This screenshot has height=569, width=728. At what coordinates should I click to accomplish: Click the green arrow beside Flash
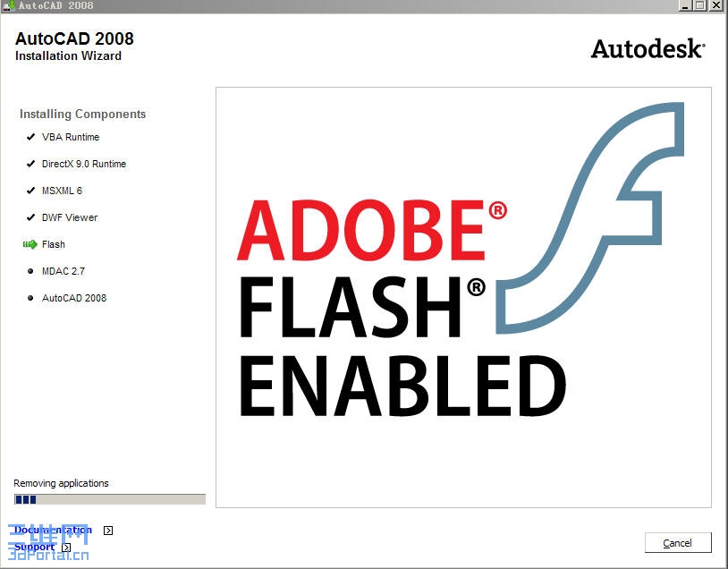point(30,244)
